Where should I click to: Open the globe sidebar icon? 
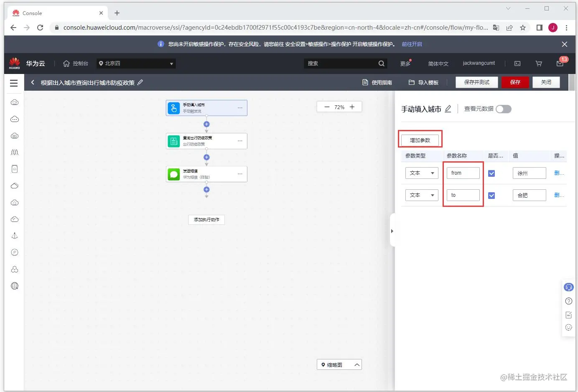tap(15, 286)
